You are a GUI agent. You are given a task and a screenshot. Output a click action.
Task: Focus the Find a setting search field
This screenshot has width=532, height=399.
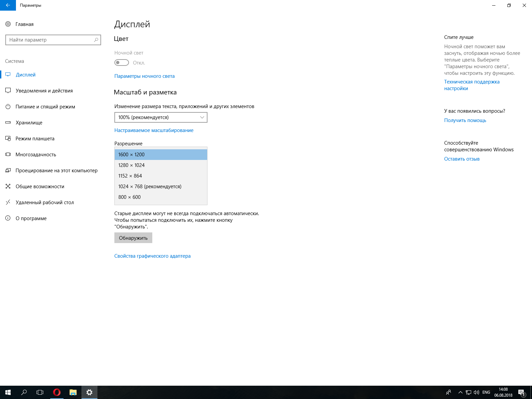point(53,40)
